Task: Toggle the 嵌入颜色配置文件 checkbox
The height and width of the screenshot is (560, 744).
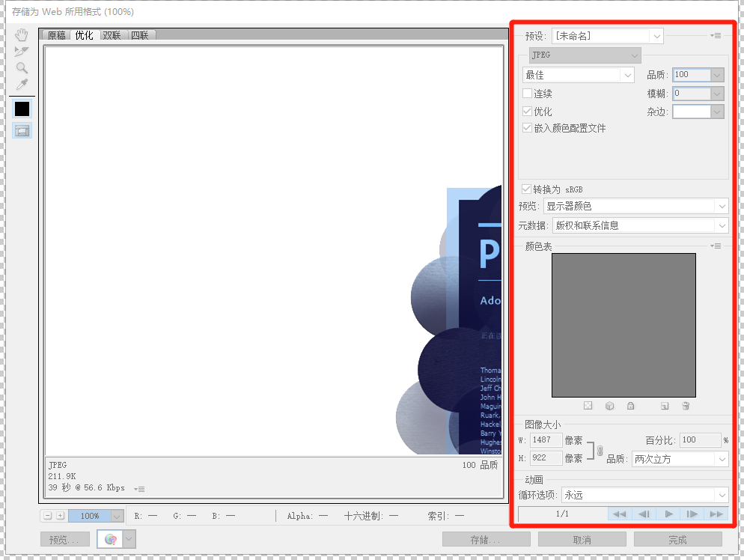Action: pyautogui.click(x=527, y=128)
